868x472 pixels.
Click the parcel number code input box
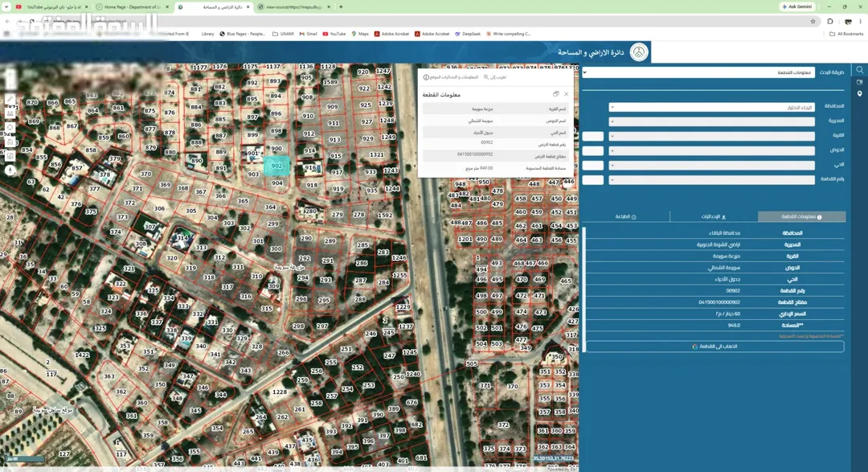[593, 179]
